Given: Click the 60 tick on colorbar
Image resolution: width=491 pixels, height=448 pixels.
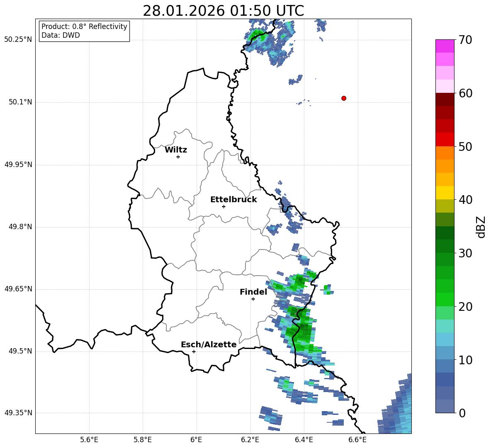Looking at the screenshot, I should 465,93.
